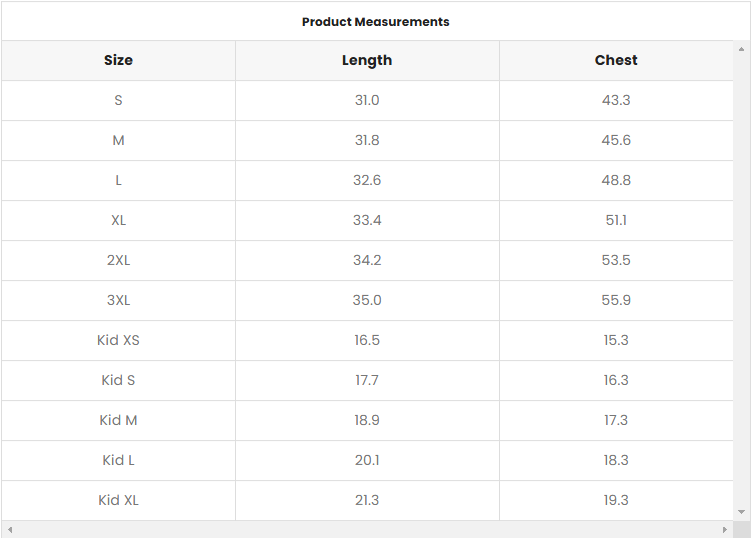The image size is (752, 538).
Task: Click the scroll down arrow
Action: [x=741, y=512]
